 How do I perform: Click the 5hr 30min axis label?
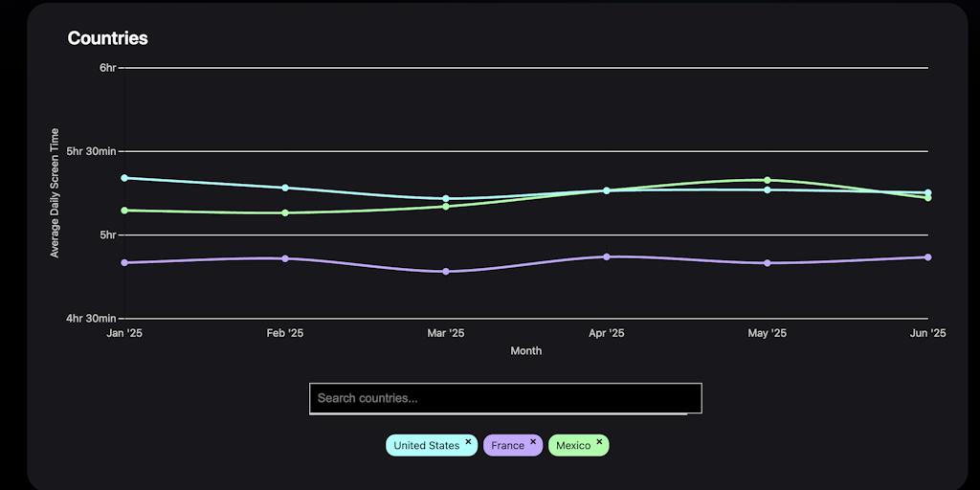coord(93,151)
